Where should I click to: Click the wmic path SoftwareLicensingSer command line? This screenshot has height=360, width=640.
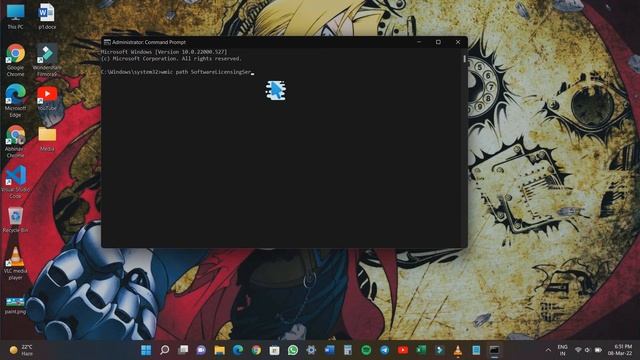177,72
